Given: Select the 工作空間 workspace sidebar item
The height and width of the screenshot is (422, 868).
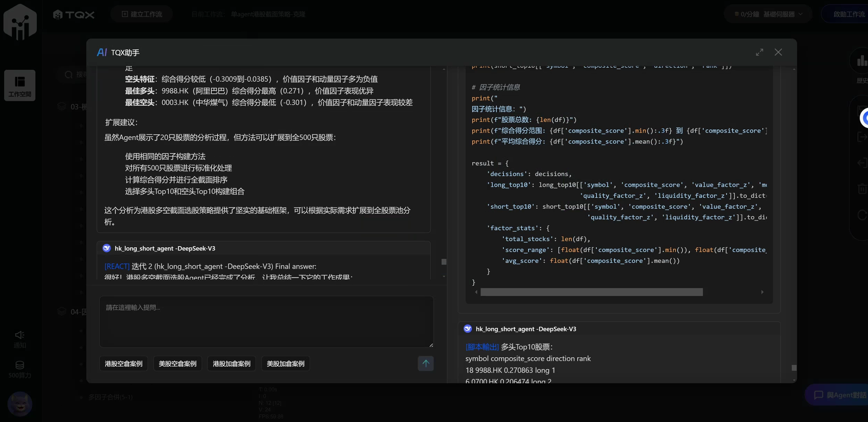Looking at the screenshot, I should [19, 85].
